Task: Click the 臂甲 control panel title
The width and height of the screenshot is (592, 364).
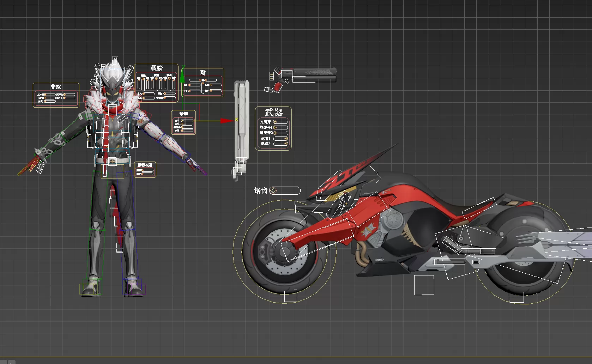Action: [x=183, y=114]
